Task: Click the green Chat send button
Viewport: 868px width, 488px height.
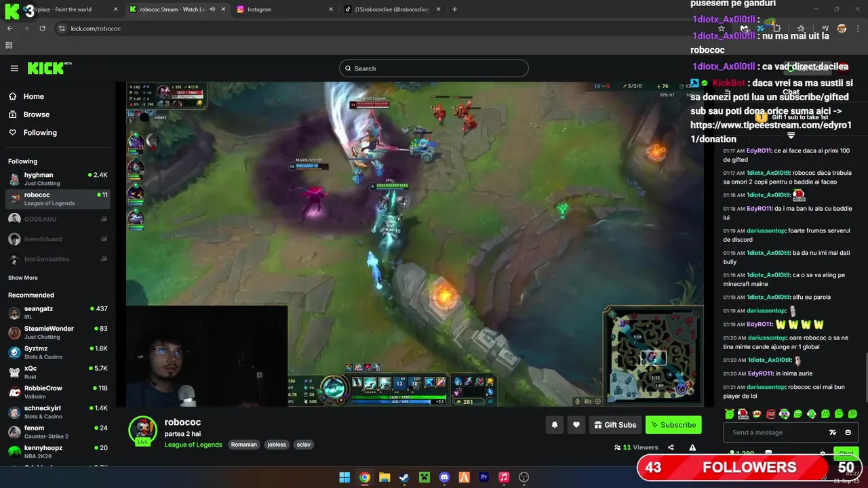Action: [x=846, y=453]
